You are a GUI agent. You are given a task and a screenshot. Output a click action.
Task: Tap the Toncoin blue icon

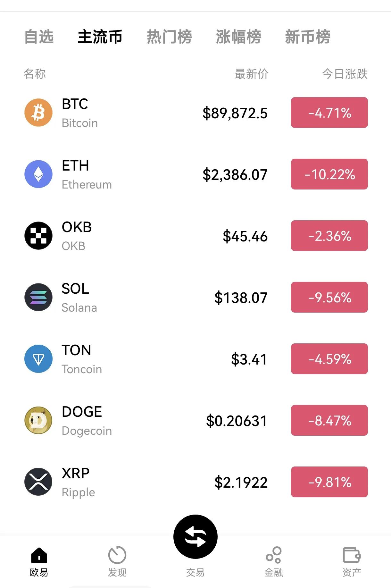point(38,359)
